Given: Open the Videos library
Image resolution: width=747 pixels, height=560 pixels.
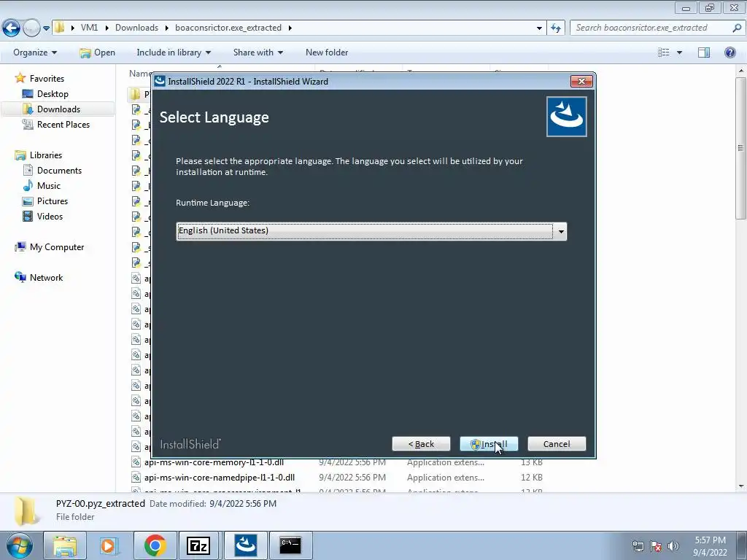Looking at the screenshot, I should (50, 216).
